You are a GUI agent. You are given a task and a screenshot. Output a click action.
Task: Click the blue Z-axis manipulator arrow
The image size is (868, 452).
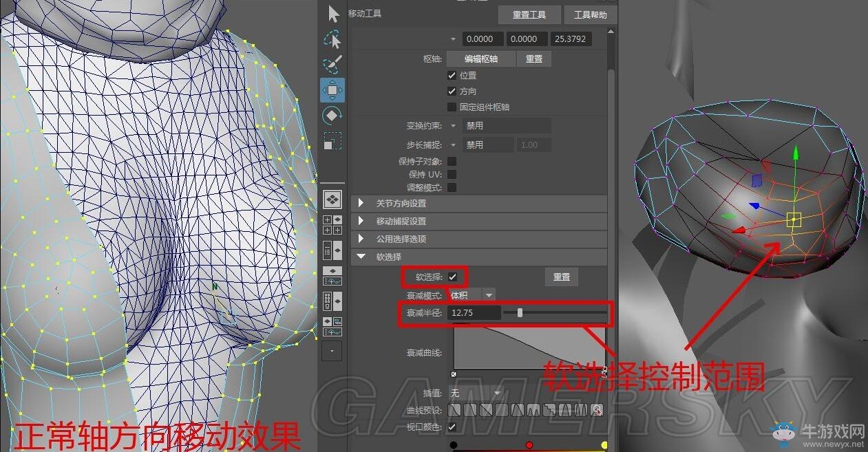(754, 206)
